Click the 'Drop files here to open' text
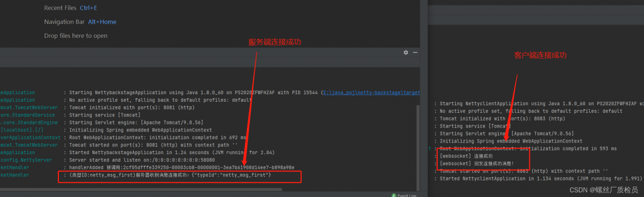 click(x=75, y=36)
